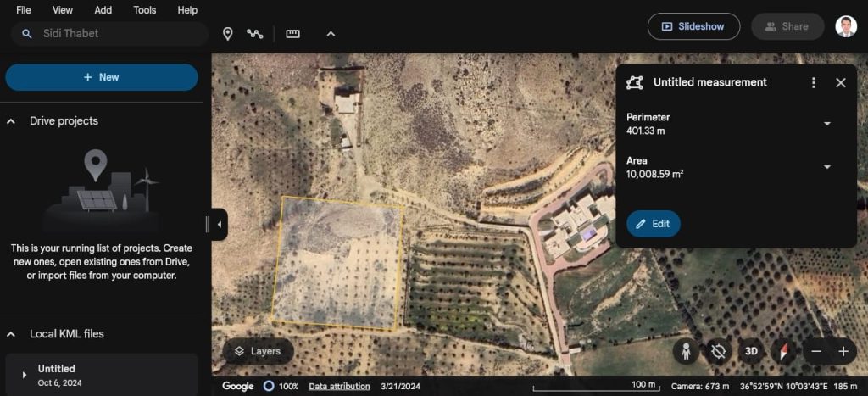Expand the Untitled KML file item
Screen dimensions: 868x396
click(24, 375)
